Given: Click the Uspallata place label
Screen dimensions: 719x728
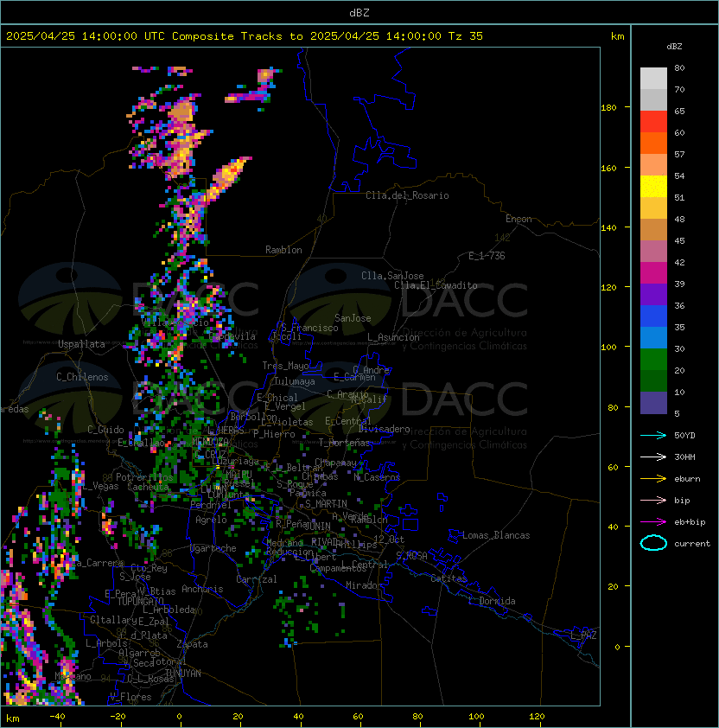Looking at the screenshot, I should pos(81,344).
